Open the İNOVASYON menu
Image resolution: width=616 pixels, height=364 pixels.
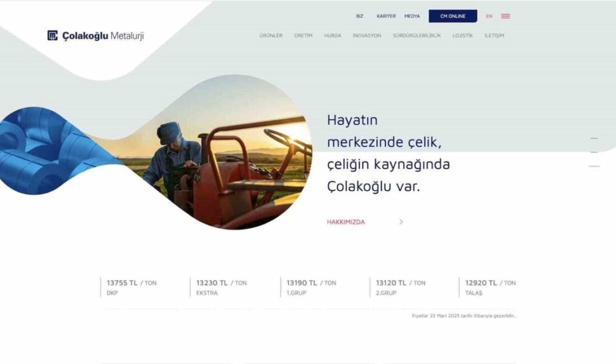pos(367,35)
